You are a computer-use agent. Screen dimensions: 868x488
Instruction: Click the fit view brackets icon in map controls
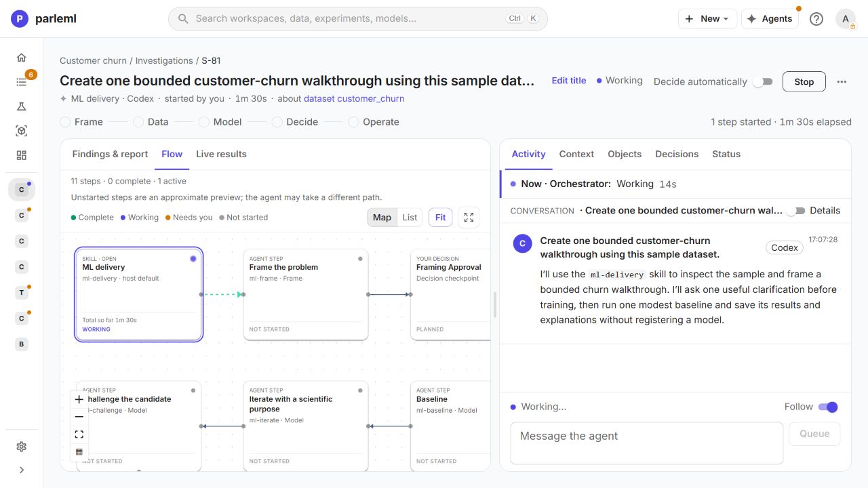click(x=79, y=434)
